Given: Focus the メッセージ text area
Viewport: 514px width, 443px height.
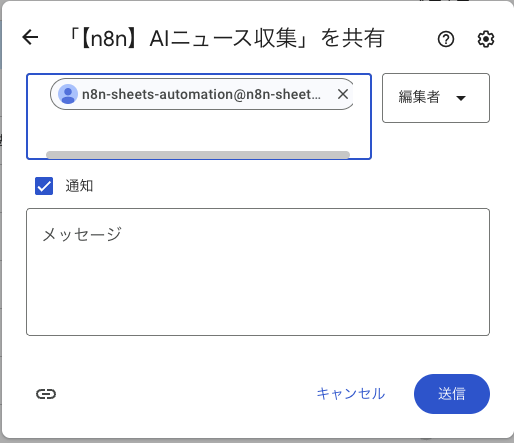Looking at the screenshot, I should click(x=258, y=272).
